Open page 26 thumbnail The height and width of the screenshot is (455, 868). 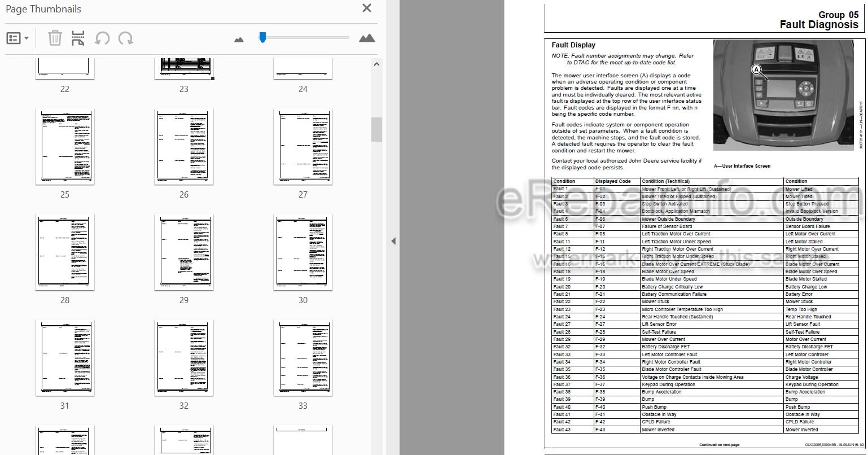[184, 147]
